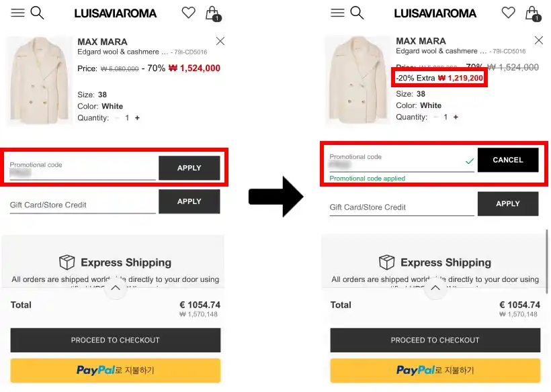
Task: Click Proceed to Checkout in right screenshot
Action: pyautogui.click(x=435, y=340)
